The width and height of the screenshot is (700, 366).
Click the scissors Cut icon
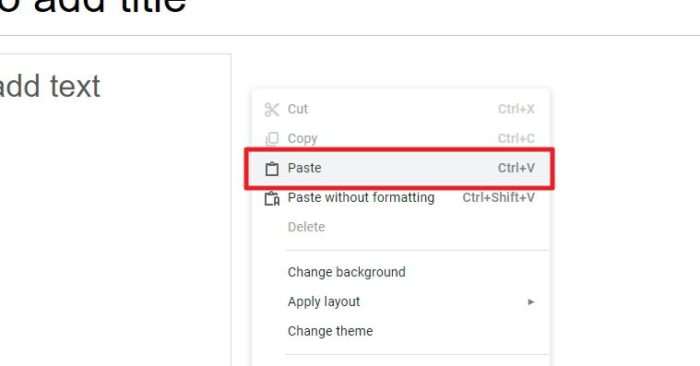tap(271, 109)
